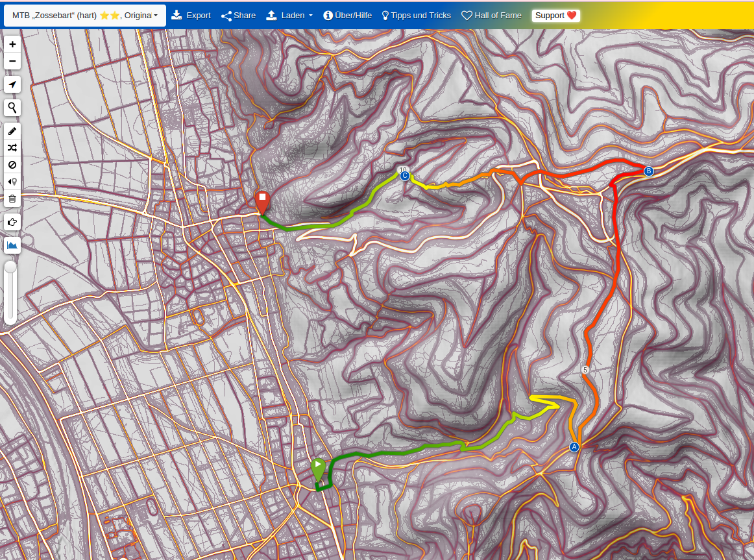Expand the Laden dropdown menu
The height and width of the screenshot is (560, 754).
289,16
